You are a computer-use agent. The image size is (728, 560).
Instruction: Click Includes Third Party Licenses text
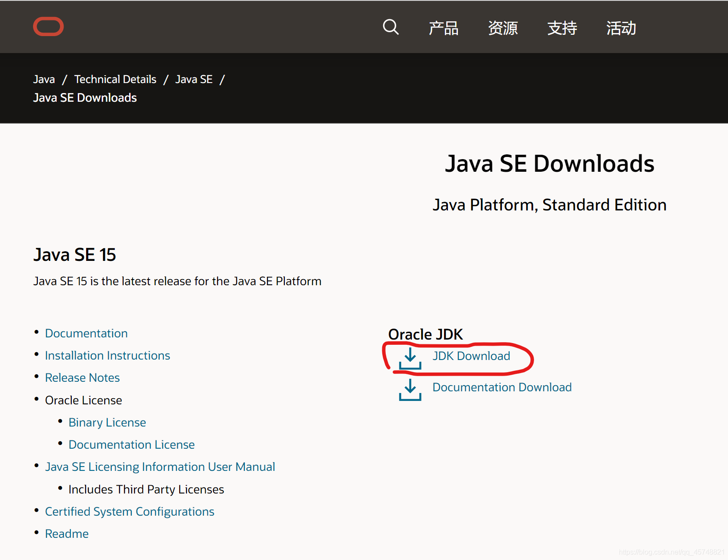coord(146,489)
